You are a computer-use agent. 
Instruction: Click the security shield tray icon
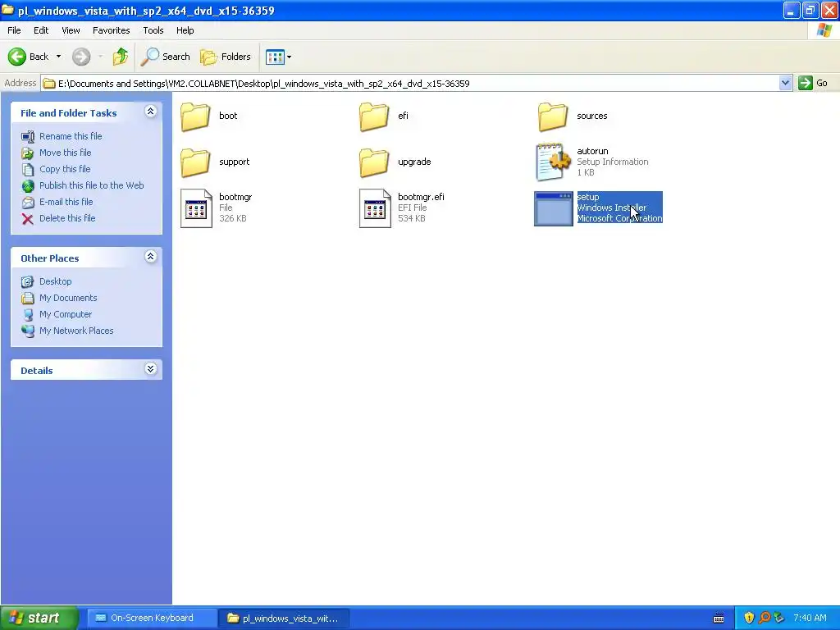pos(749,618)
